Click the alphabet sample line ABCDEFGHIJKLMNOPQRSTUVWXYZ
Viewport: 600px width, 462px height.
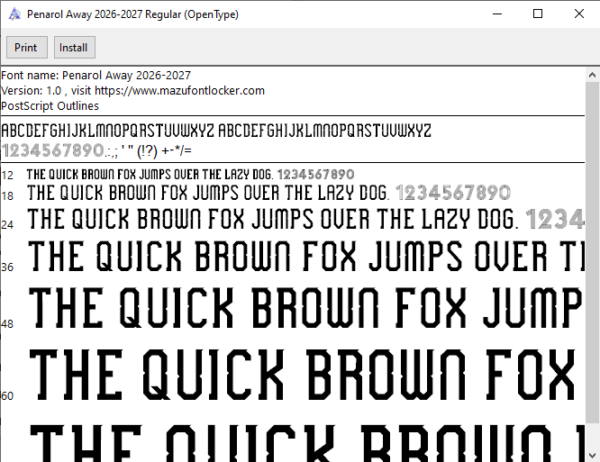click(216, 131)
